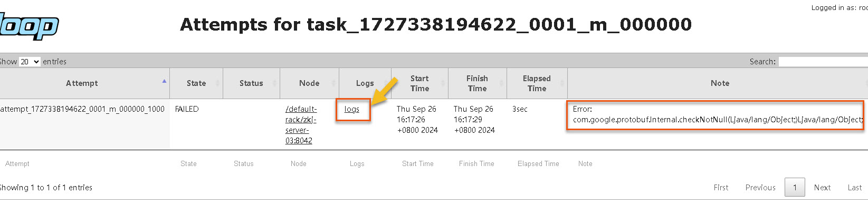Screen dimensions: 868x204
Task: Sort table by State column
Action: [196, 83]
